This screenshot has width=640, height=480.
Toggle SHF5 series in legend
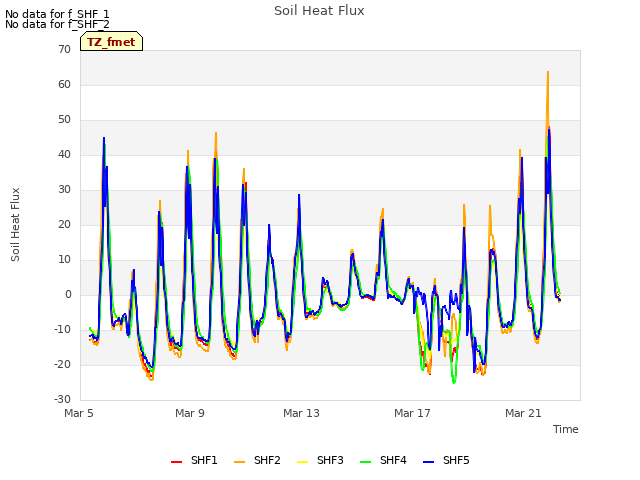tap(446, 460)
